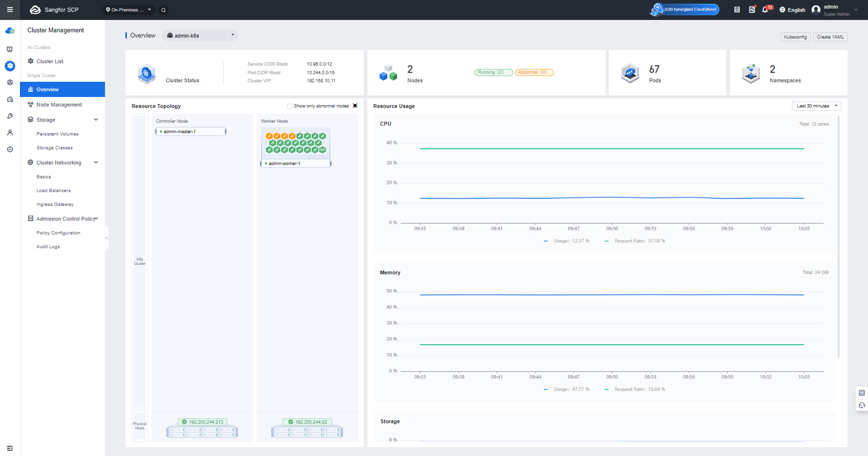Click the globe language icon
Viewport: 868px width, 456px height.
(x=782, y=10)
